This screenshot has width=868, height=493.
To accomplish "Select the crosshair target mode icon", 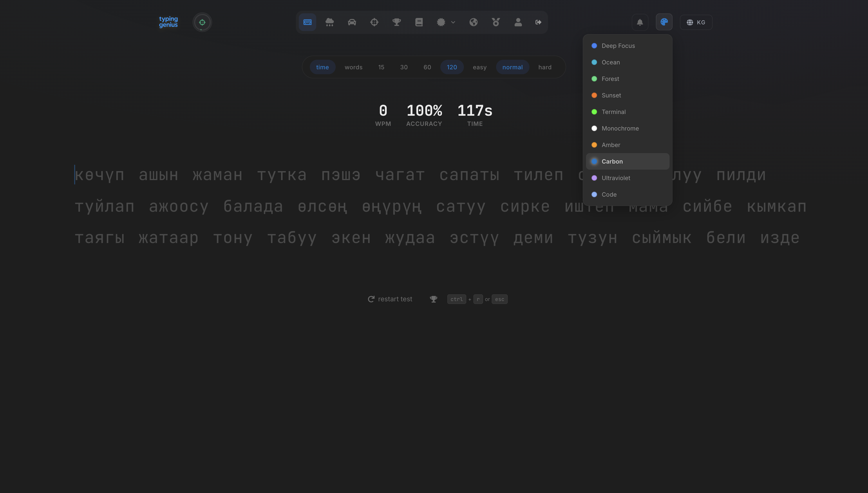I will [374, 22].
